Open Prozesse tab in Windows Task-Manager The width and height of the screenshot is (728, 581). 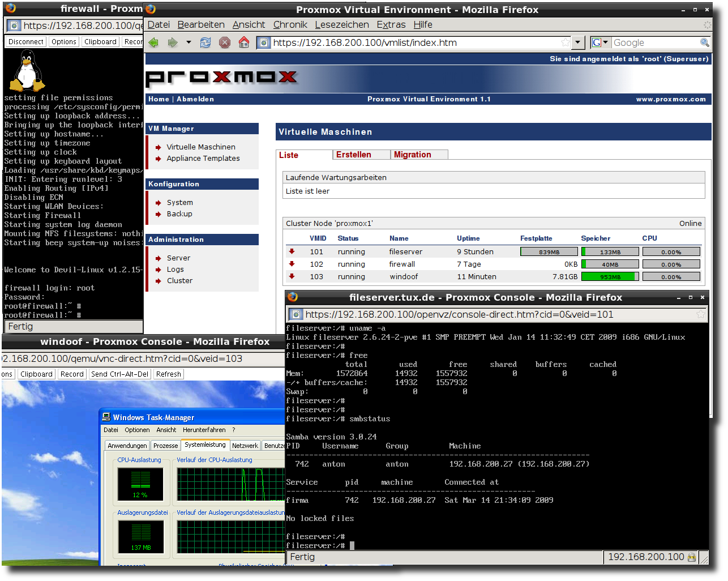point(165,446)
